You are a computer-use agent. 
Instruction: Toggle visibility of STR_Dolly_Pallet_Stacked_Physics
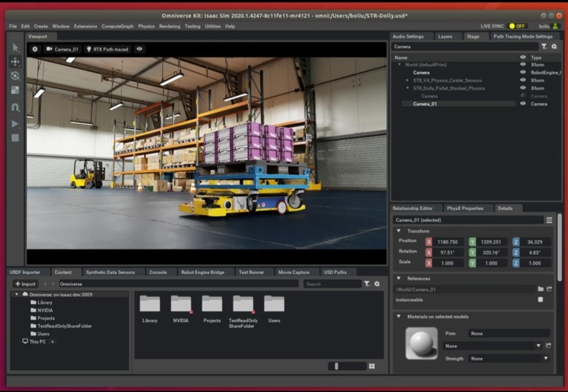pos(523,87)
